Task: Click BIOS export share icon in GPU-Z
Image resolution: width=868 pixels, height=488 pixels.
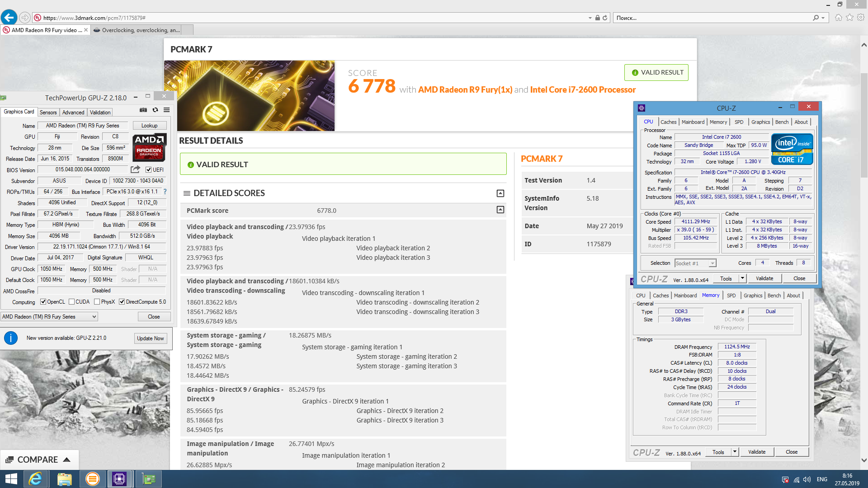Action: pyautogui.click(x=135, y=169)
